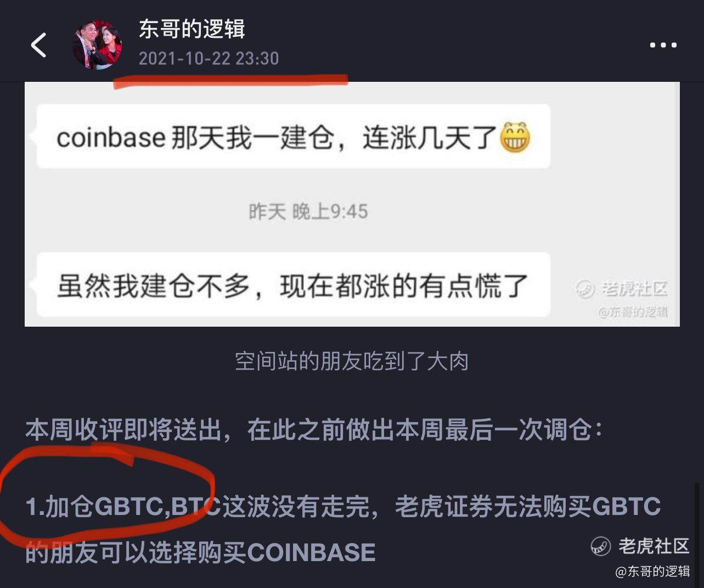Open the three-dot more options menu
Image resolution: width=704 pixels, height=588 pixels.
pos(663,45)
